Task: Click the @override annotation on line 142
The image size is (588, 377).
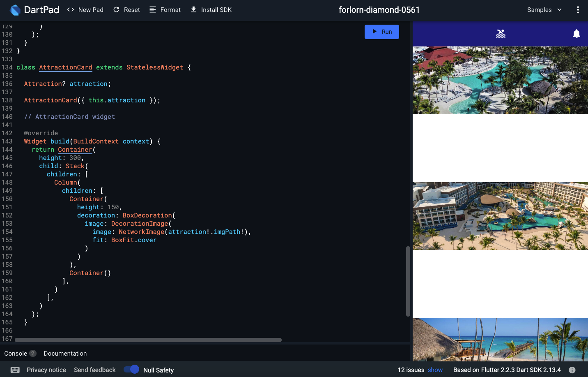Action: [41, 133]
